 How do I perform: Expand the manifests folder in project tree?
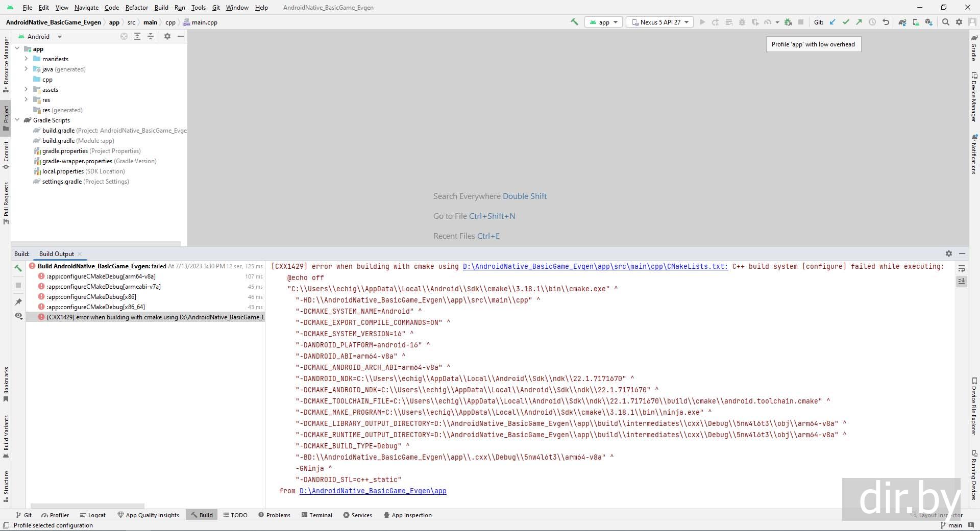[x=26, y=59]
